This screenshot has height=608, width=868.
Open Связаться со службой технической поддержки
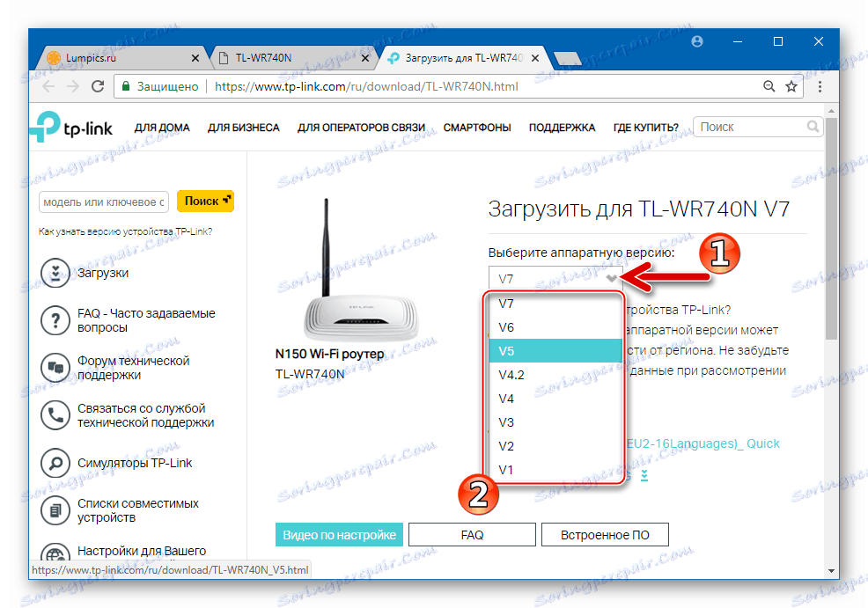pyautogui.click(x=145, y=415)
